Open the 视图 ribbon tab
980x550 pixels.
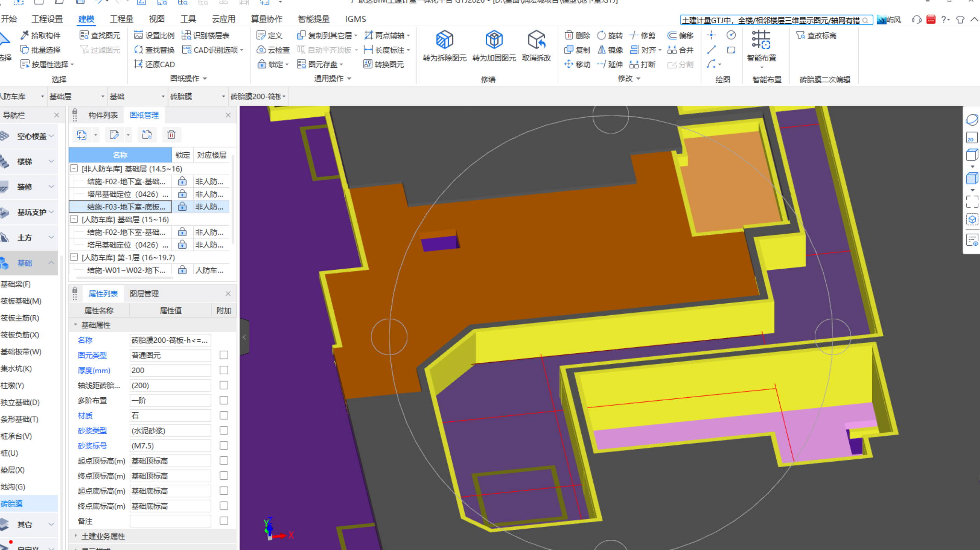tap(157, 19)
